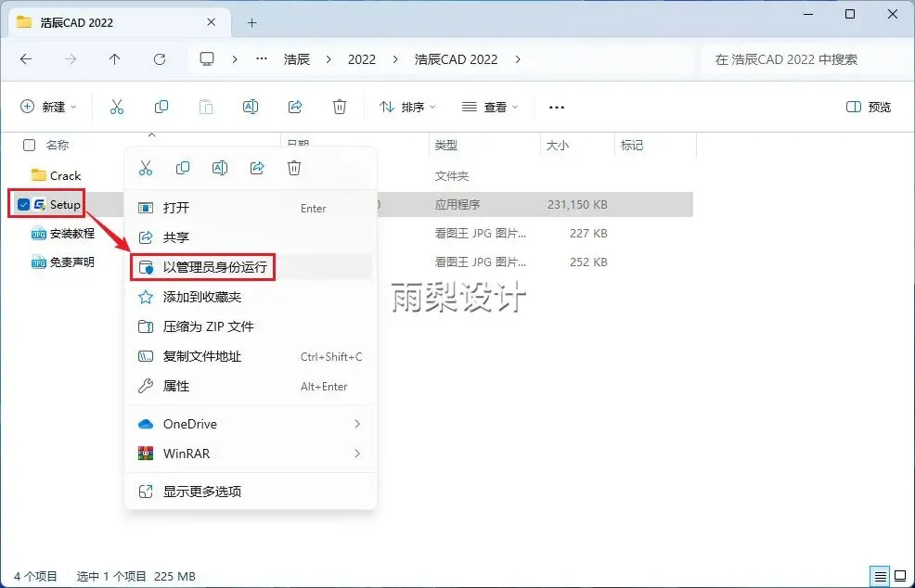
Task: Close the 浩辰CAD 2022 tab
Action: point(212,22)
